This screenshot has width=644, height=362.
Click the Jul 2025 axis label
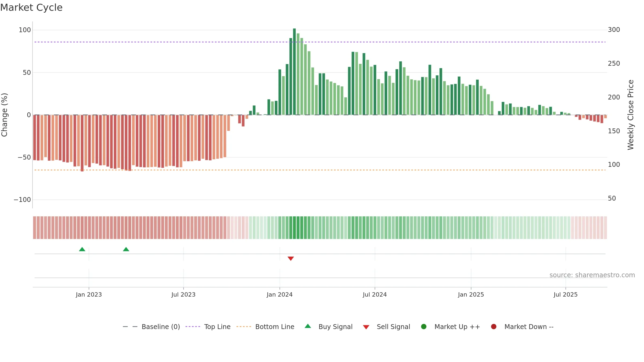tap(566, 295)
